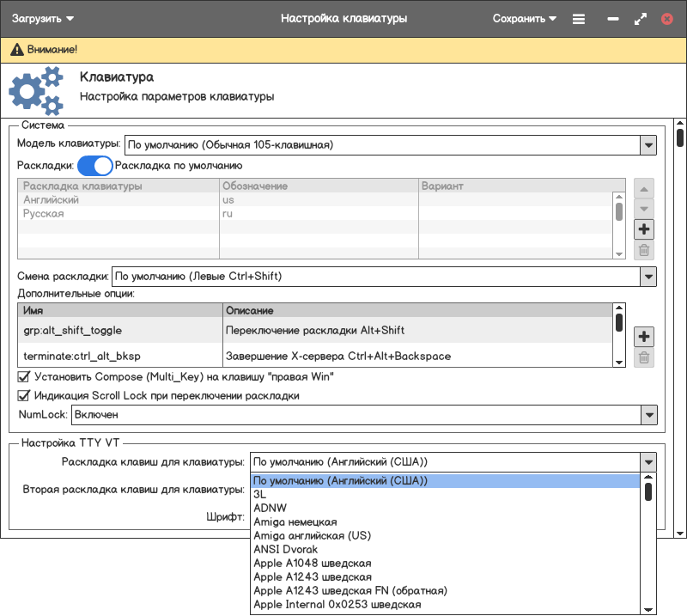Image resolution: width=687 pixels, height=616 pixels.
Task: Click the dropdown list scrollbar thumb
Action: [648, 491]
